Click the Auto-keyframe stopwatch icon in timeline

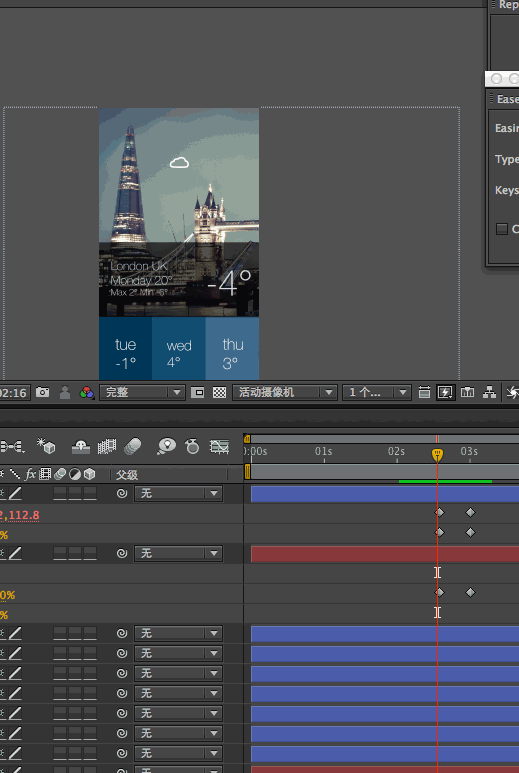[192, 447]
